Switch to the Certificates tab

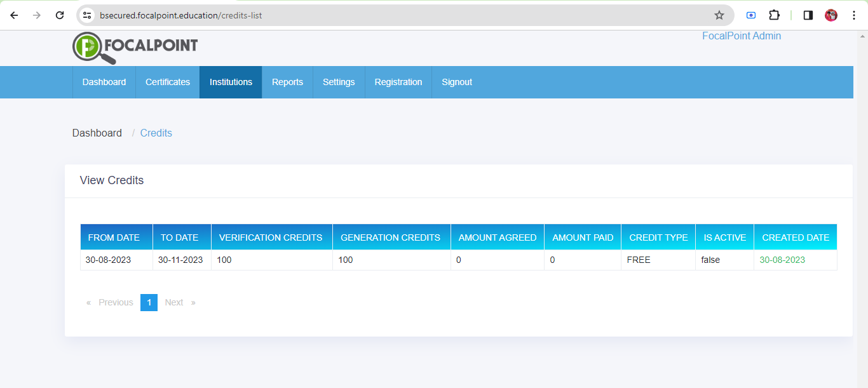[x=167, y=82]
